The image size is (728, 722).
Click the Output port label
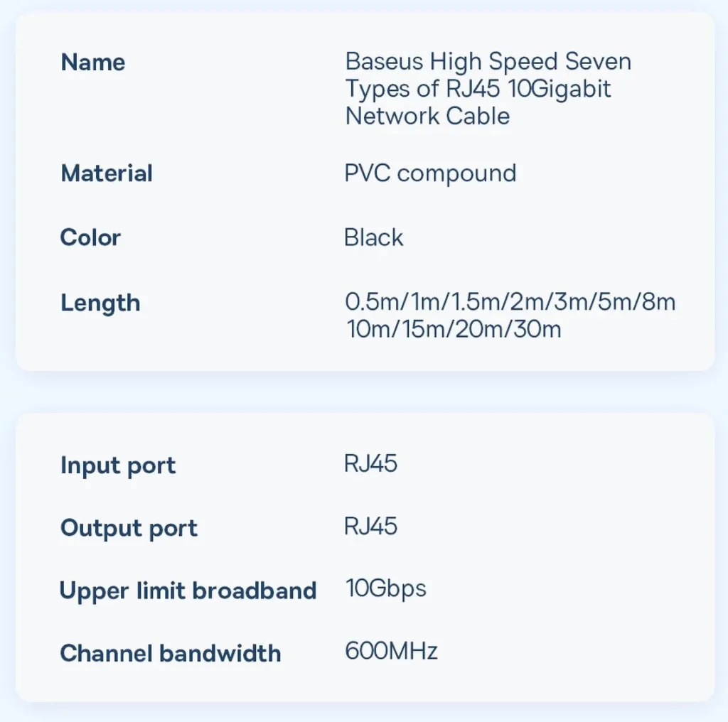tap(129, 529)
